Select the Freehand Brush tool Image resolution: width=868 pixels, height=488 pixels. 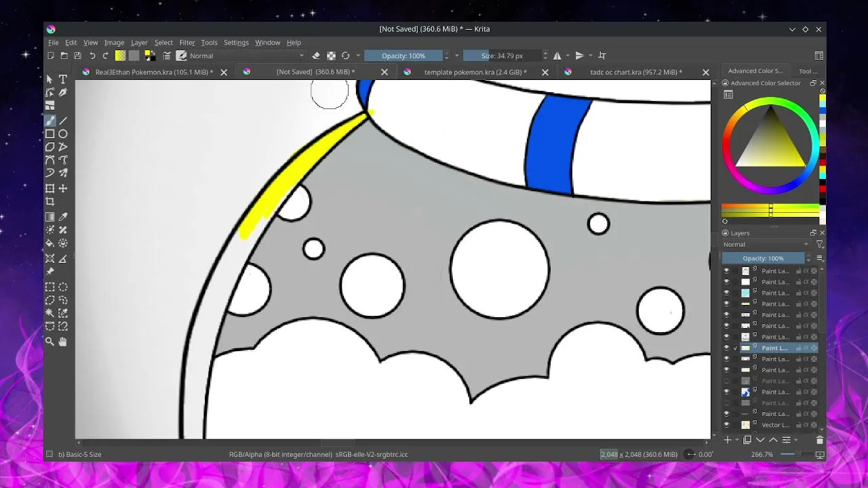pyautogui.click(x=50, y=121)
